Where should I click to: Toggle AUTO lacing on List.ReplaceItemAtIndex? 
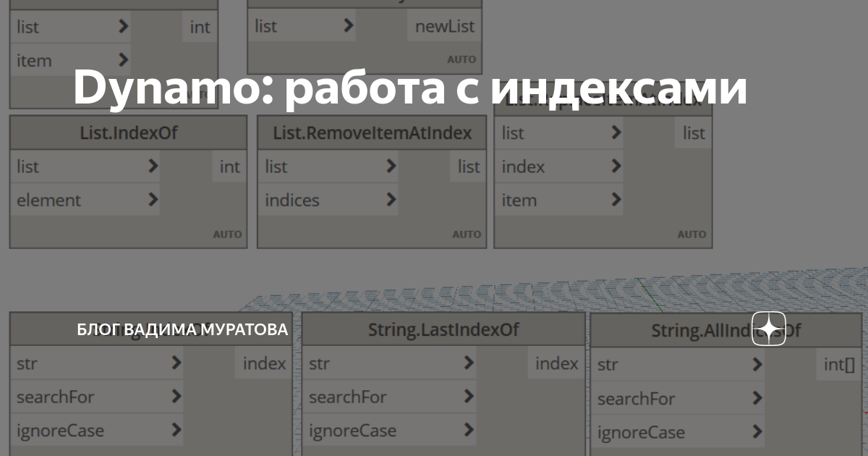pyautogui.click(x=692, y=234)
